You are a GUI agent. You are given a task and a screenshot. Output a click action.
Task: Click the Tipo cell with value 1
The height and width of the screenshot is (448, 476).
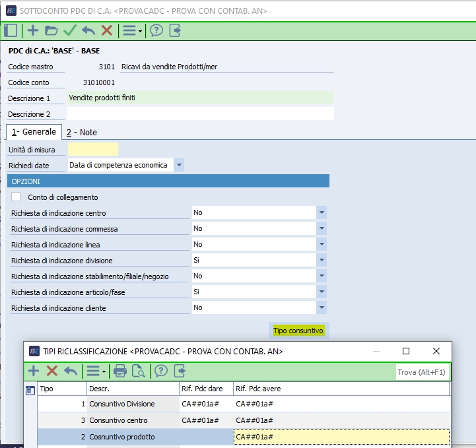point(62,404)
